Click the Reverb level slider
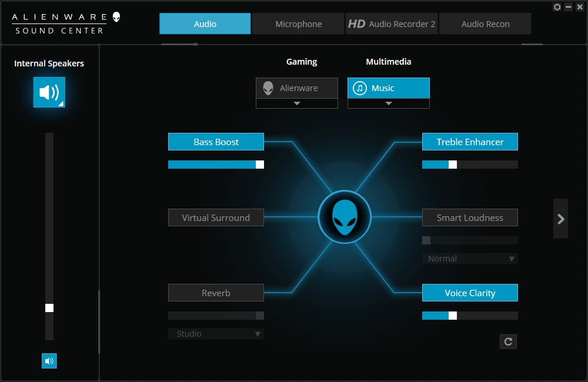 click(216, 316)
